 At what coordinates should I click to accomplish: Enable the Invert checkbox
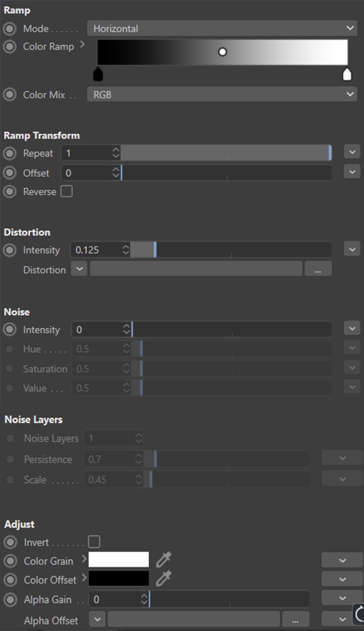[x=94, y=542]
